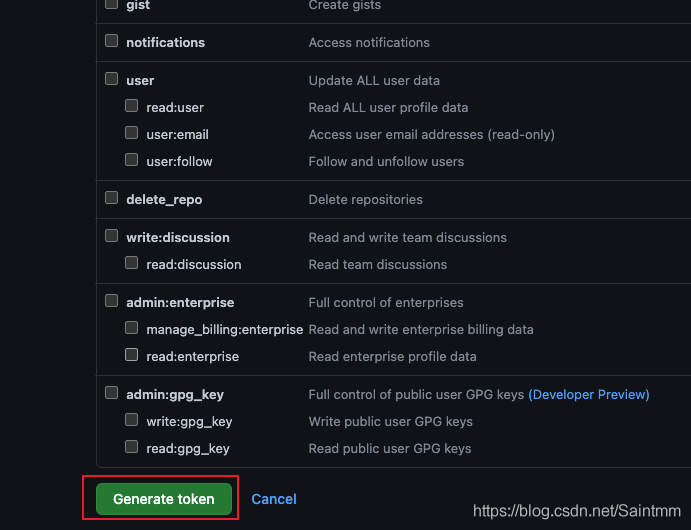Click the Cancel link

pos(274,499)
